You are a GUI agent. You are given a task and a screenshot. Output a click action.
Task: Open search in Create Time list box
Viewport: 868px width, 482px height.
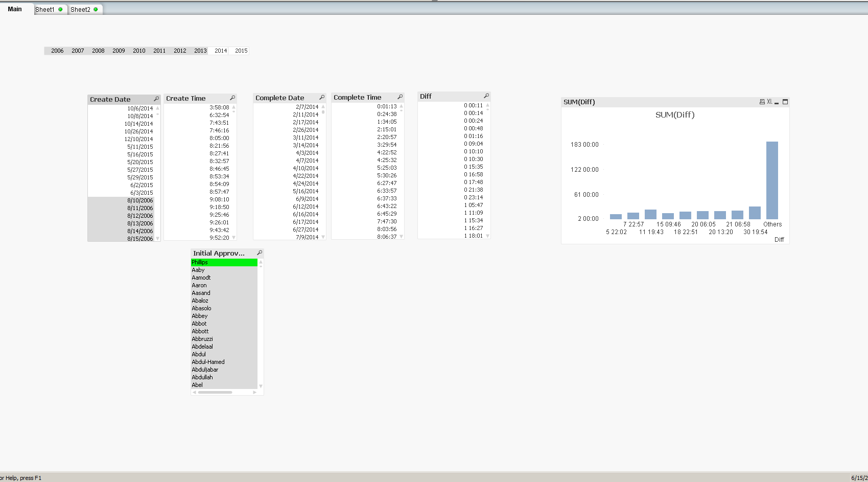pos(232,98)
